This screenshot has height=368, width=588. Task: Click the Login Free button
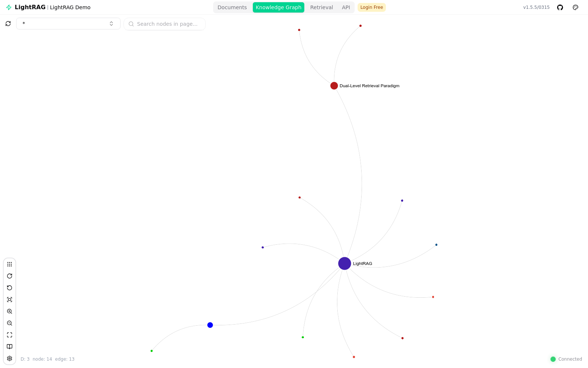coord(372,7)
